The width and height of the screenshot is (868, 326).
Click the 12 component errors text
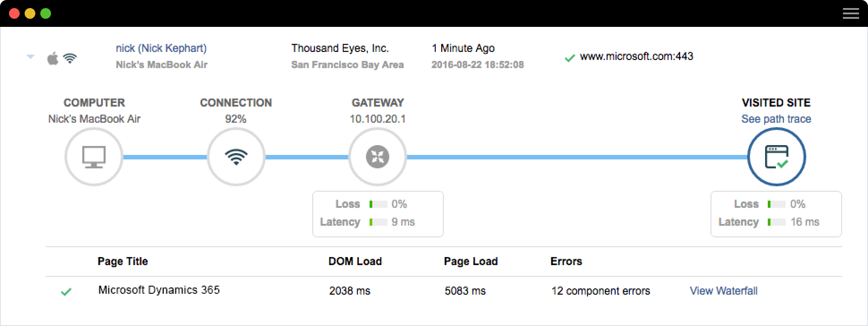point(600,291)
